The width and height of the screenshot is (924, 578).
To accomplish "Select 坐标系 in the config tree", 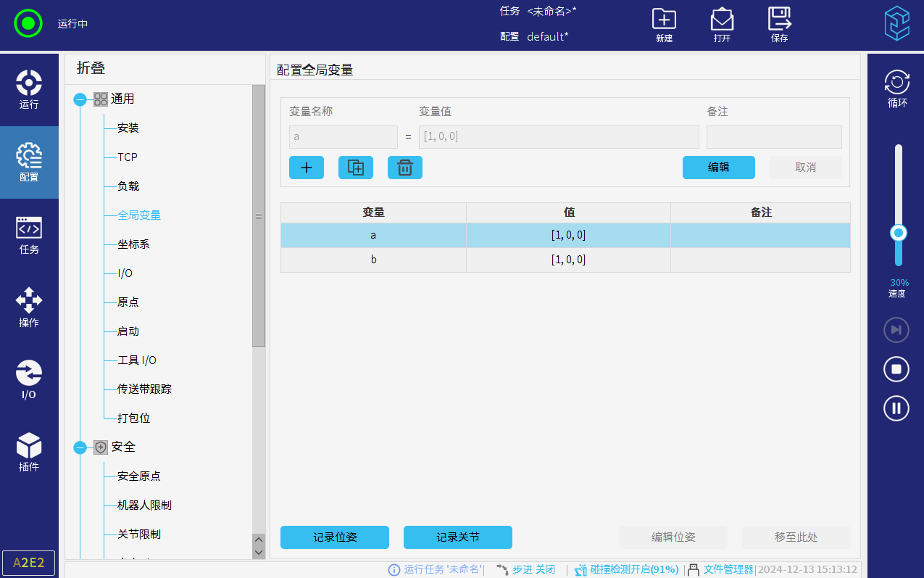I will pyautogui.click(x=133, y=244).
